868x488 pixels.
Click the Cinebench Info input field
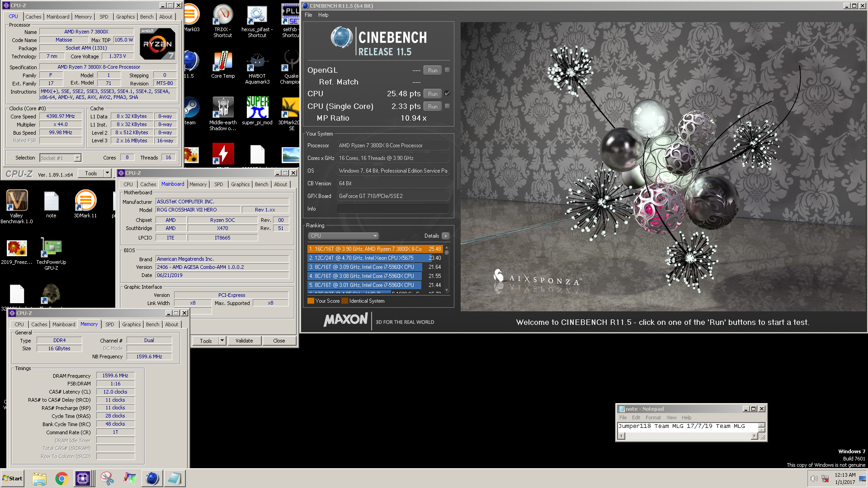click(x=392, y=209)
